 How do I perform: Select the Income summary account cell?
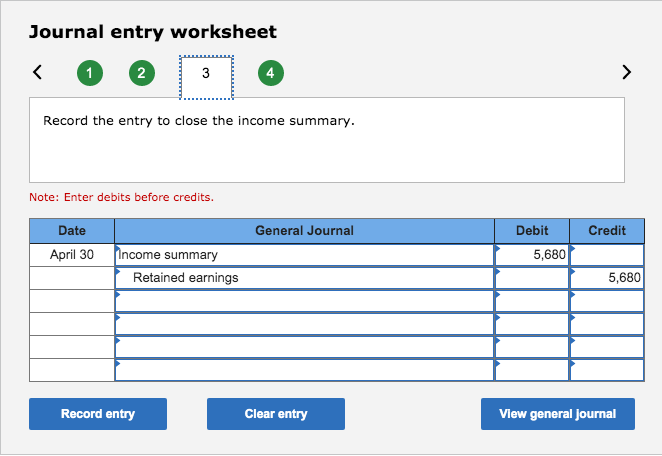[304, 255]
